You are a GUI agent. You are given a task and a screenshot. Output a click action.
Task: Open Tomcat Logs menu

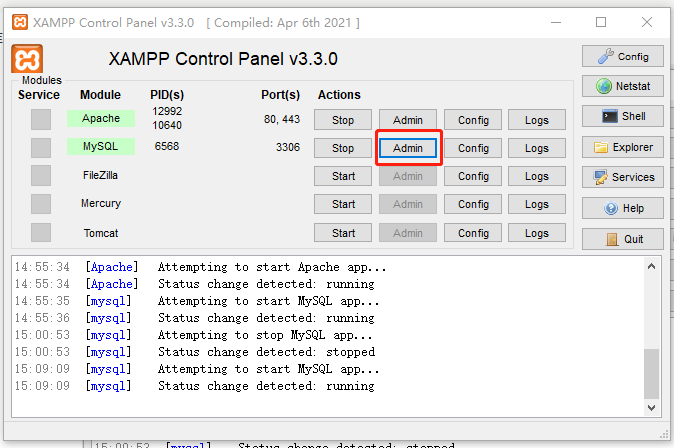[537, 233]
